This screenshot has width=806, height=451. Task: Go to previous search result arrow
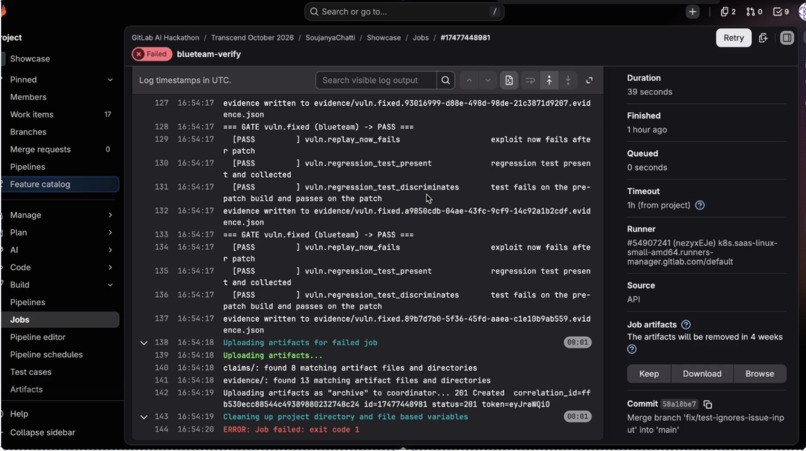[x=469, y=80]
